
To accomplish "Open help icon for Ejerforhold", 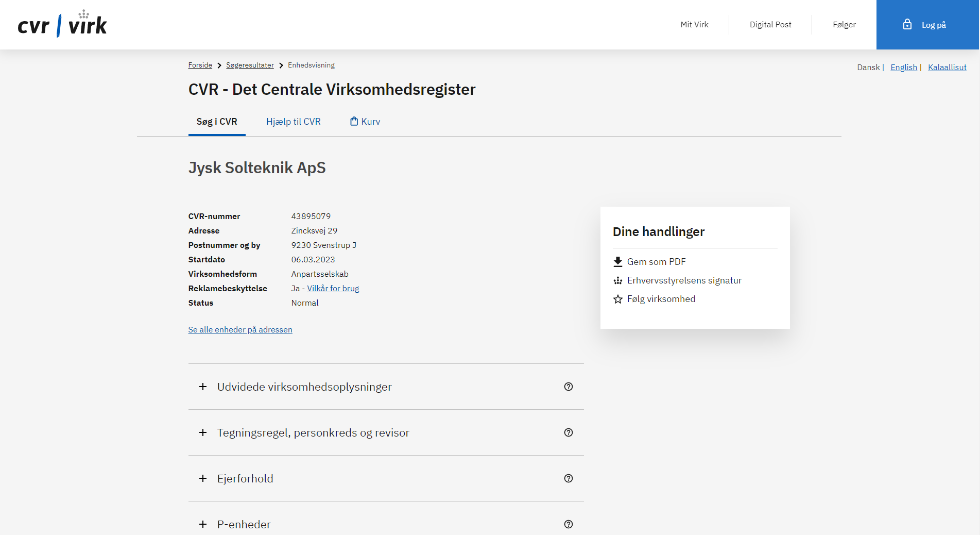I will click(569, 478).
